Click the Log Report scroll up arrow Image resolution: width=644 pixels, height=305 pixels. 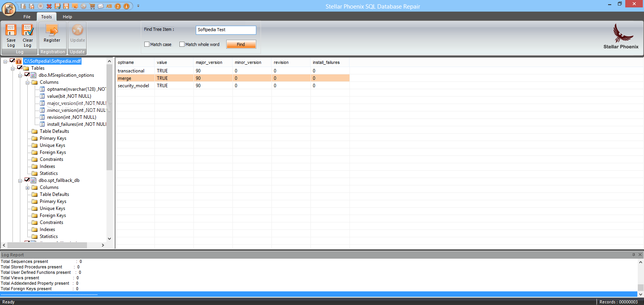640,262
